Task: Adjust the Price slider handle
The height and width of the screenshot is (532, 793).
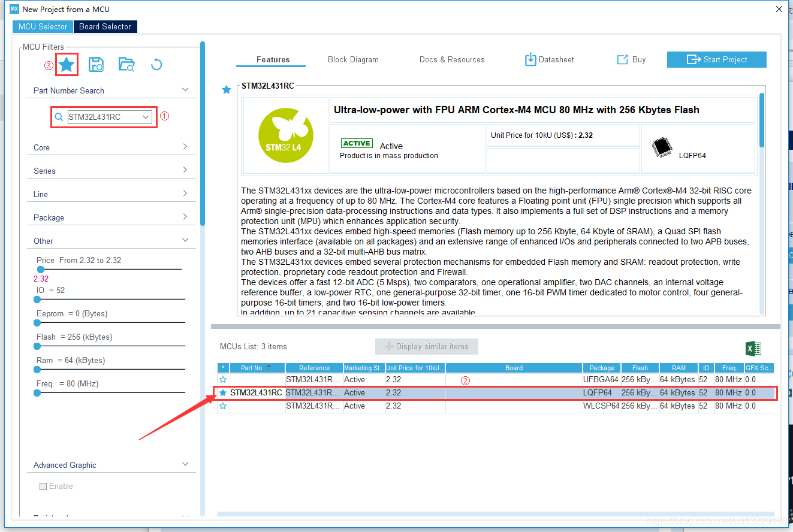Action: tap(40, 270)
